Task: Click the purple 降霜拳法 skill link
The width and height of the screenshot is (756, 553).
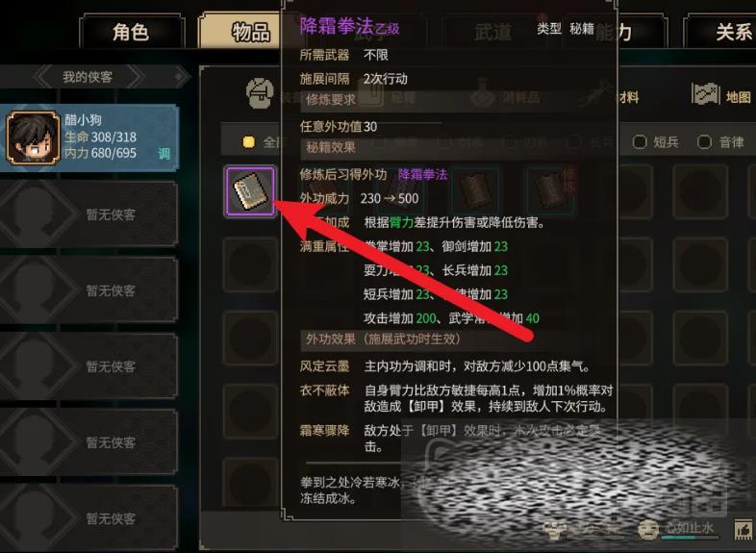Action: point(422,174)
